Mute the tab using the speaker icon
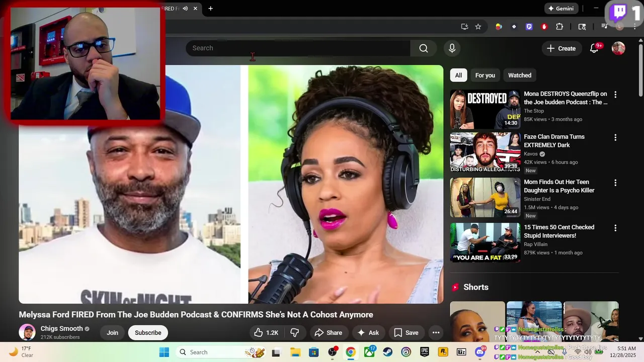The image size is (644, 362). pos(185,9)
